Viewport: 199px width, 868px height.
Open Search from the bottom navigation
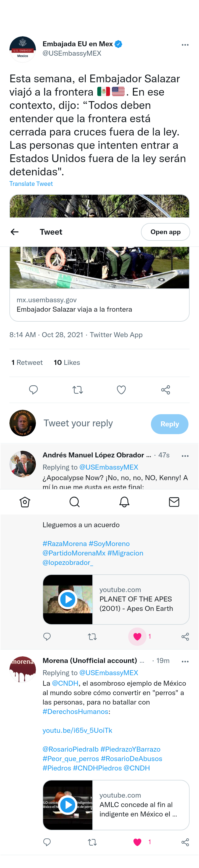[x=75, y=502]
